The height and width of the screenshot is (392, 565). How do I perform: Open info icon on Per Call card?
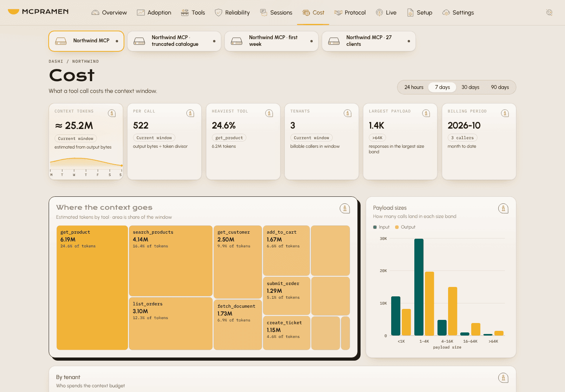point(190,113)
